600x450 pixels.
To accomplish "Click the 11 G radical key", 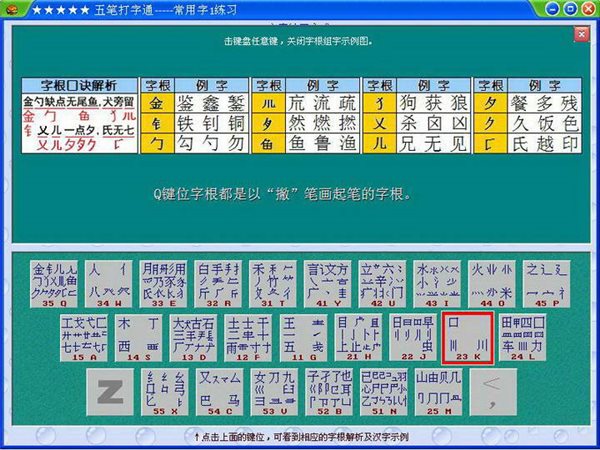I will [303, 338].
